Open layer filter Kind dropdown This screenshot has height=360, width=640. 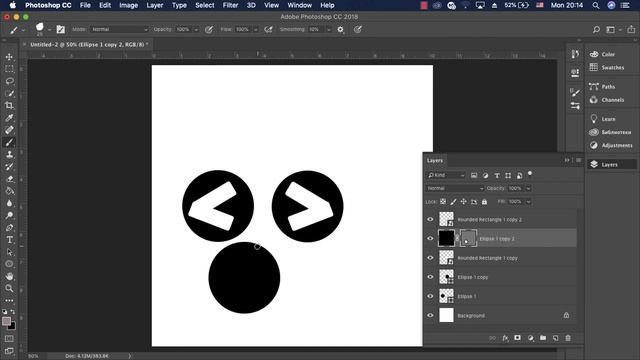coord(446,175)
